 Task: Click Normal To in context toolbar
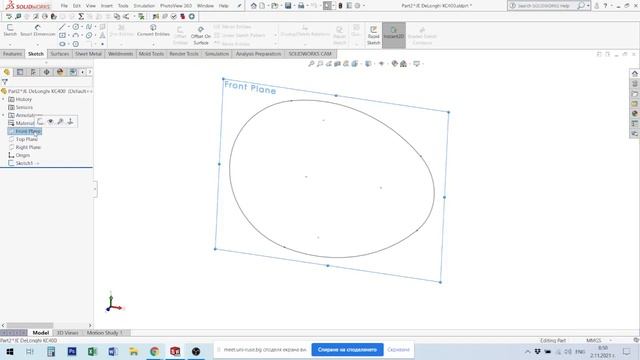[x=70, y=122]
